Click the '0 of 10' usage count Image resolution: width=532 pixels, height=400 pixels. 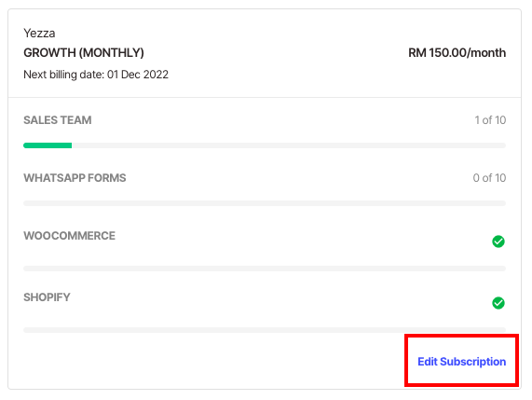pos(489,178)
